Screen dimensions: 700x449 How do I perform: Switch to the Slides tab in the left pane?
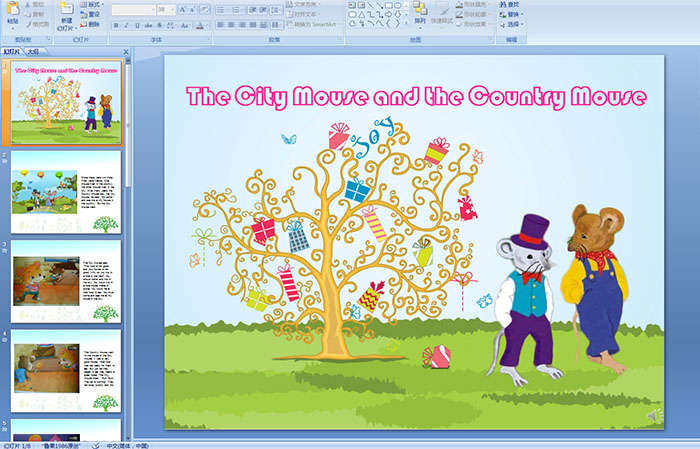[12, 51]
